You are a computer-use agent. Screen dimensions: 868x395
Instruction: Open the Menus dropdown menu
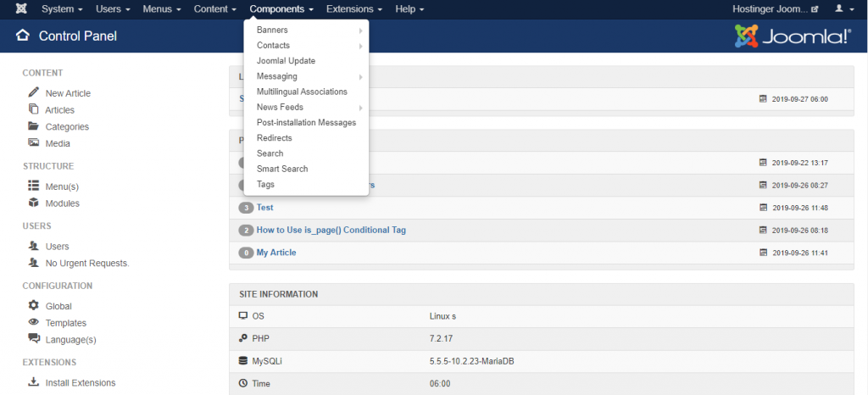pyautogui.click(x=162, y=9)
